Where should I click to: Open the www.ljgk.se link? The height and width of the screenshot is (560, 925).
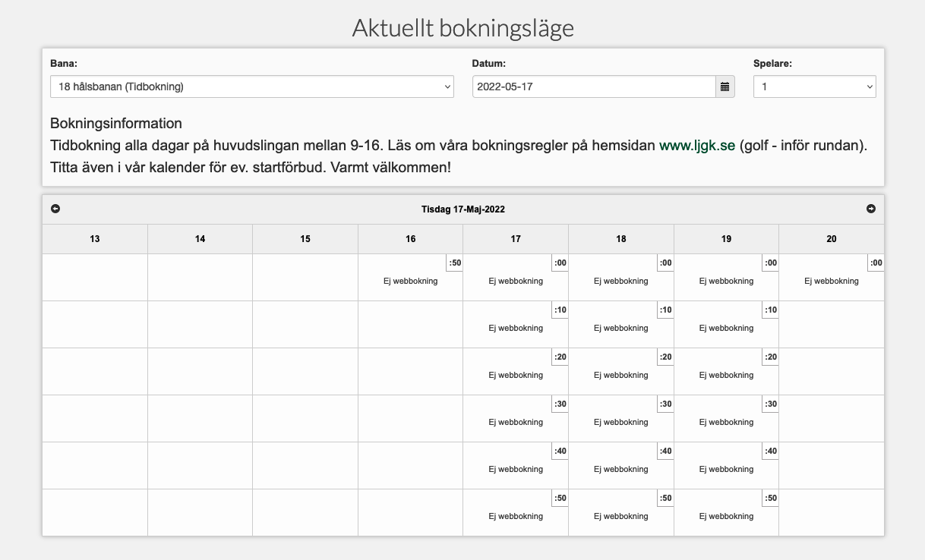coord(697,145)
